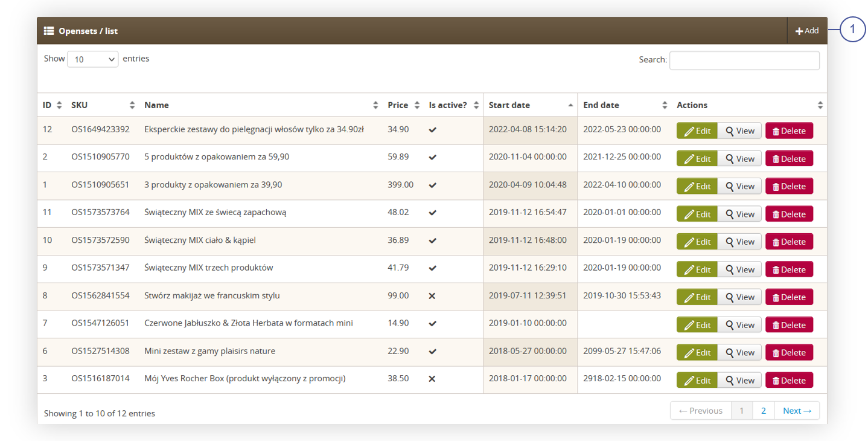Image resolution: width=868 pixels, height=441 pixels.
Task: View openset OS1649423392
Action: click(739, 131)
